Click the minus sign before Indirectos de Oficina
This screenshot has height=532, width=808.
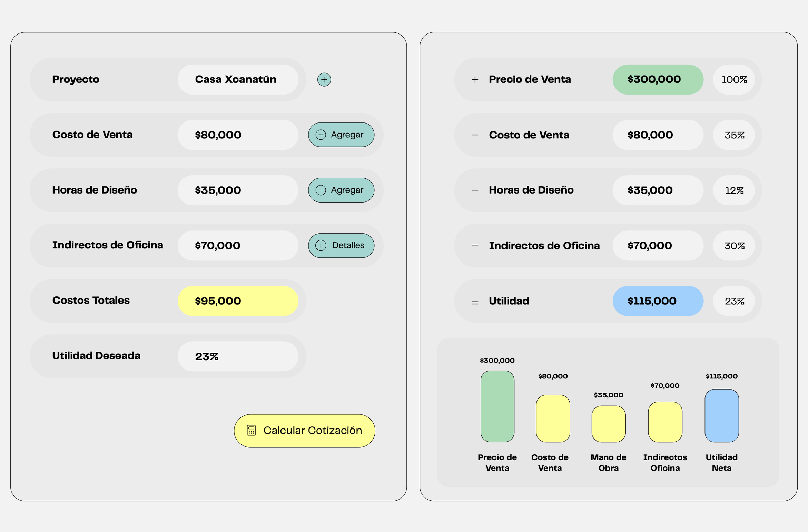475,245
